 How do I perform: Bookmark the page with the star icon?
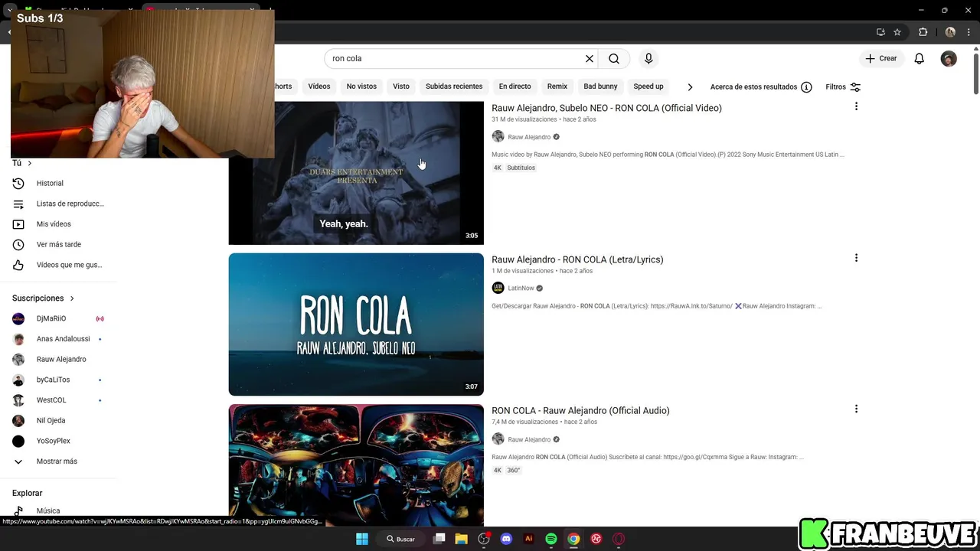897,32
